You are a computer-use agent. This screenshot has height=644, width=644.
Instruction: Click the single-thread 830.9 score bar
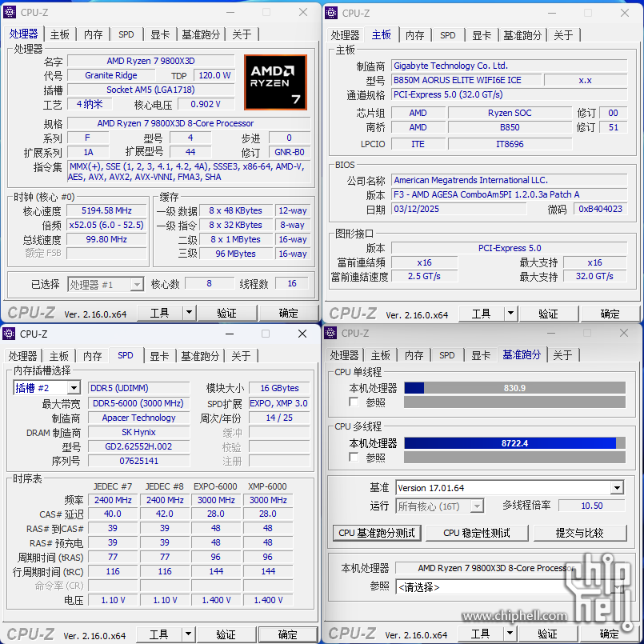514,388
